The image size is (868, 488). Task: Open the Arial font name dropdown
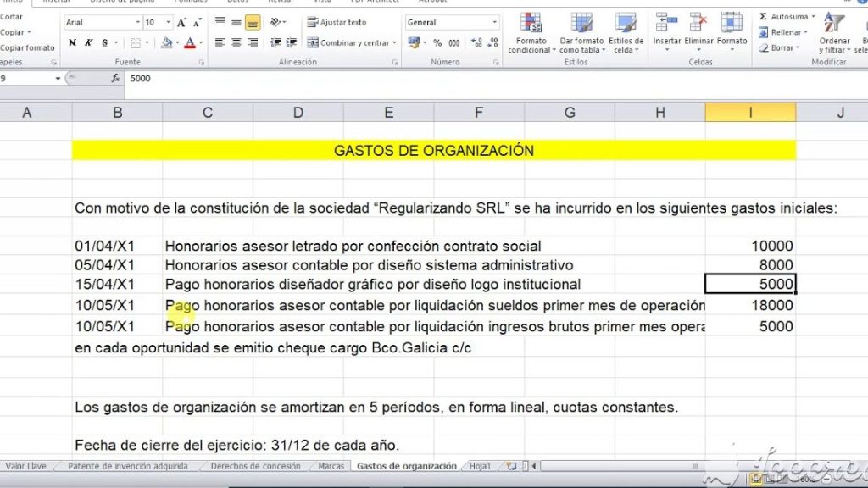tap(138, 23)
